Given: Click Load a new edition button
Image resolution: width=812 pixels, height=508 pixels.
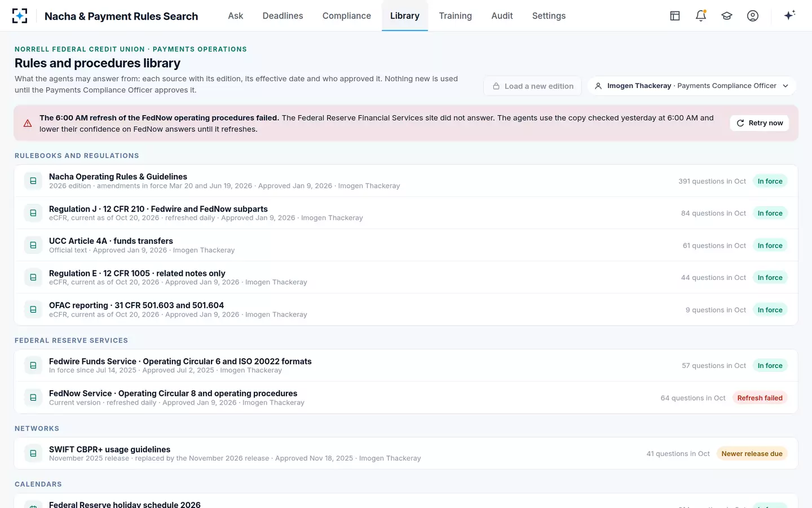Looking at the screenshot, I should tap(532, 86).
